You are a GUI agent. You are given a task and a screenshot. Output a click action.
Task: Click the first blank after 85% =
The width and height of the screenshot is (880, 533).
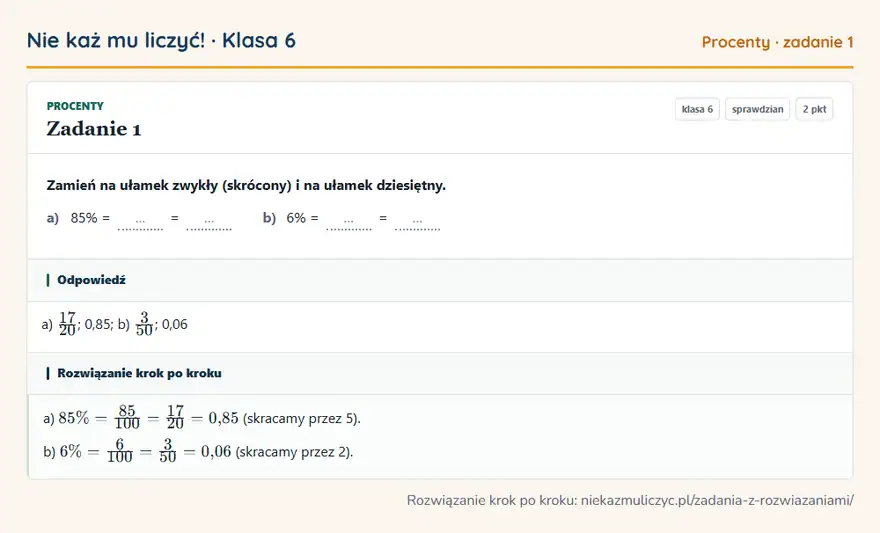[140, 220]
